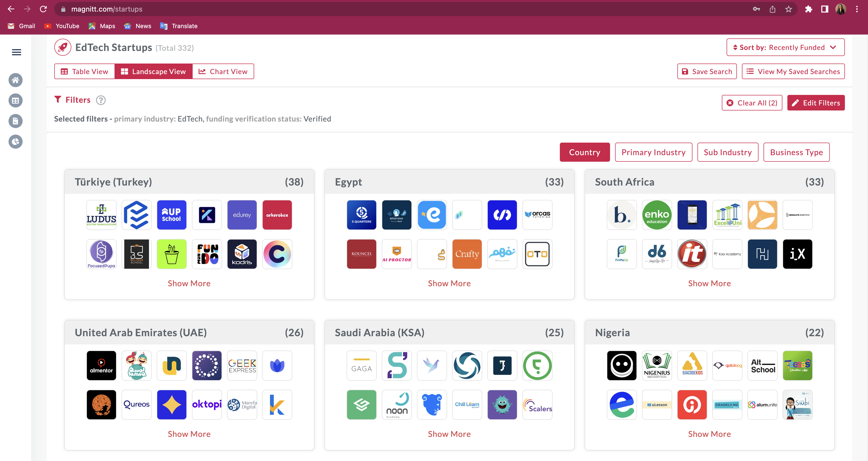This screenshot has width=868, height=461.
Task: Open the oktopi startup logo
Action: [207, 405]
